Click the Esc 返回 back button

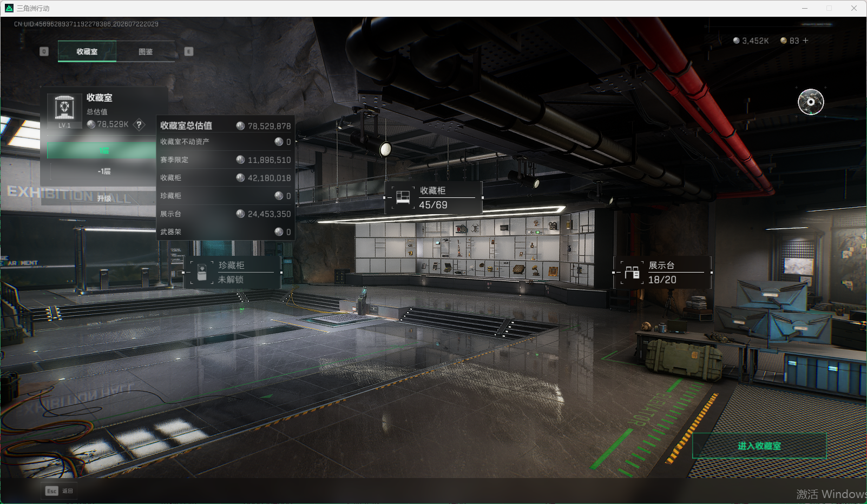pyautogui.click(x=60, y=490)
